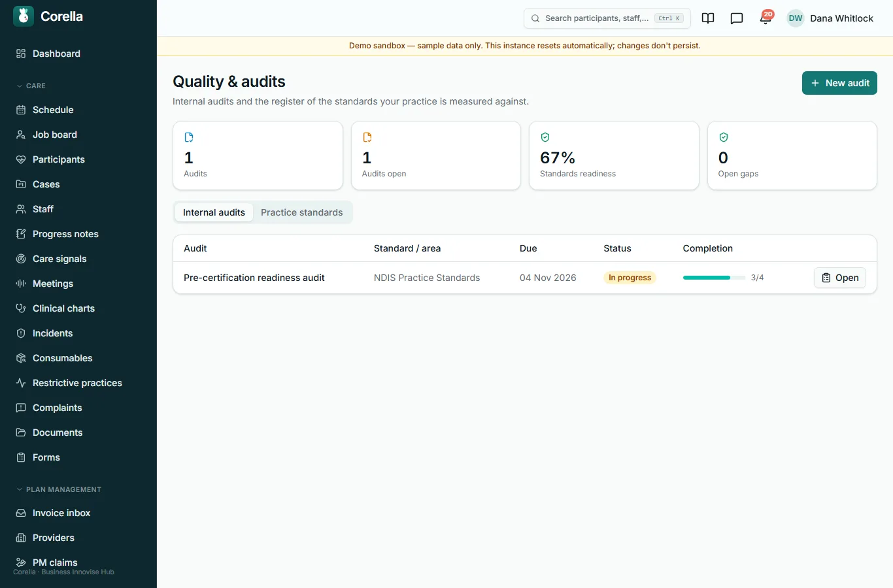Click the Completion column header

tap(708, 248)
